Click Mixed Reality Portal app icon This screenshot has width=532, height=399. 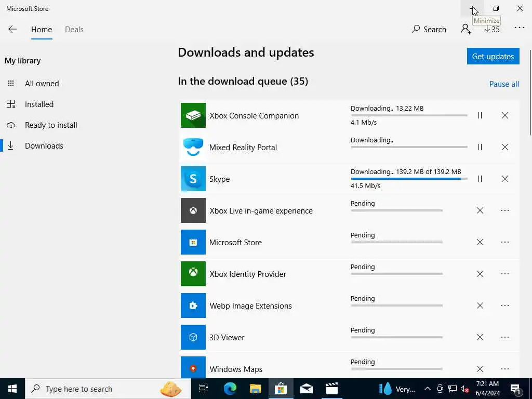(x=193, y=147)
